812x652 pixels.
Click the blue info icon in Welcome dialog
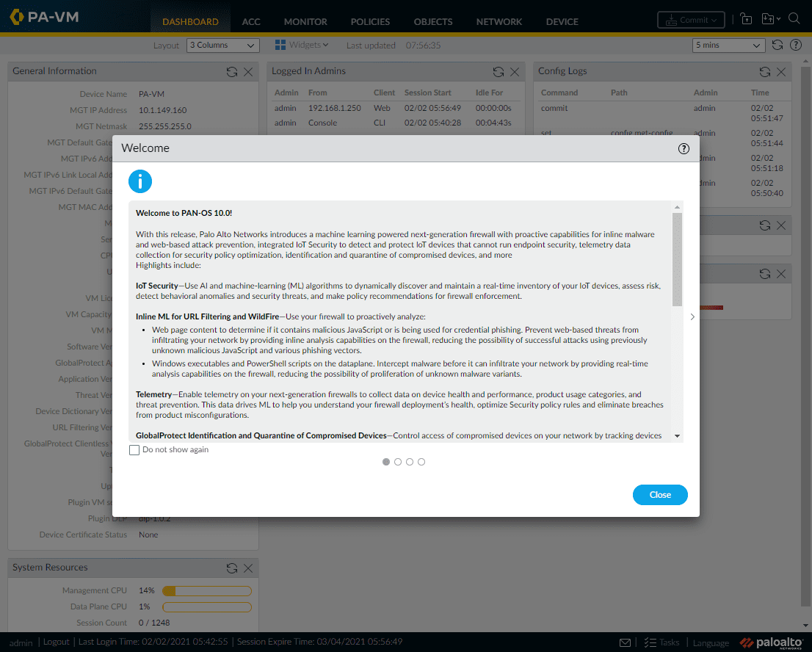(139, 181)
